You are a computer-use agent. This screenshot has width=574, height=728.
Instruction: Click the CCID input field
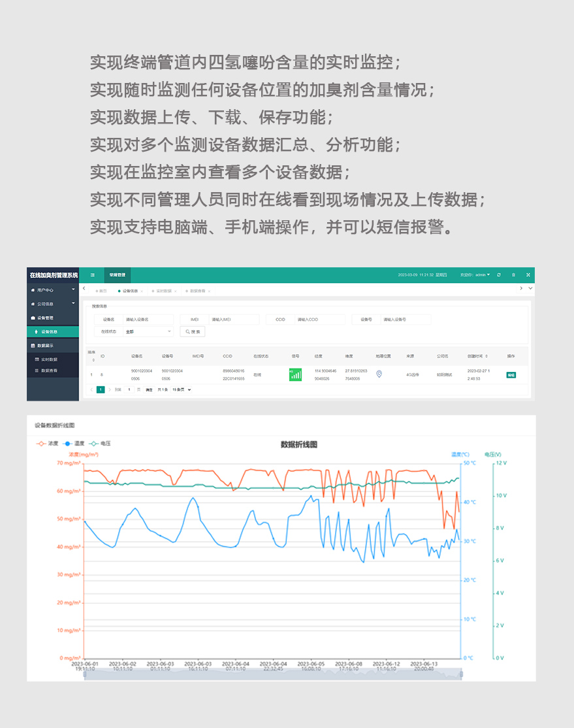320,320
